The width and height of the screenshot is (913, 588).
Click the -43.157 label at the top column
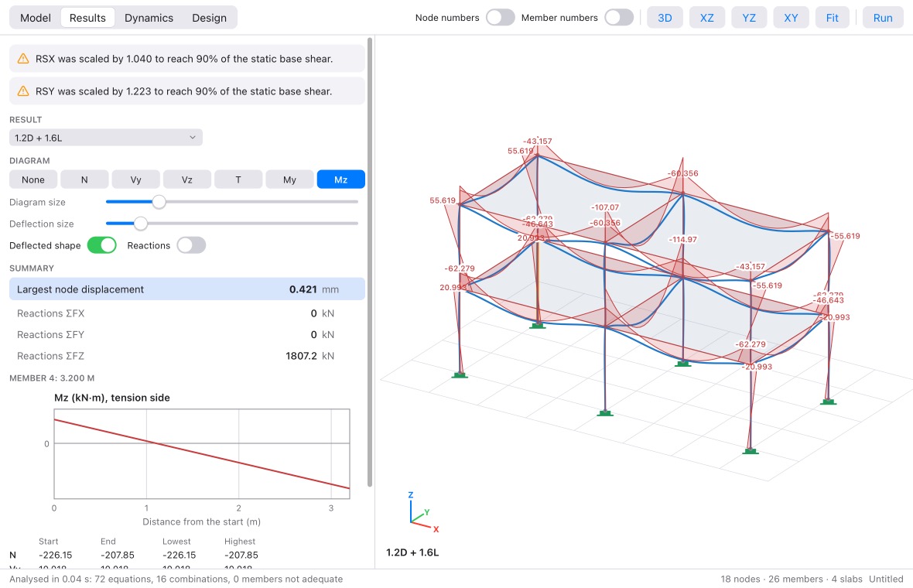pos(537,141)
